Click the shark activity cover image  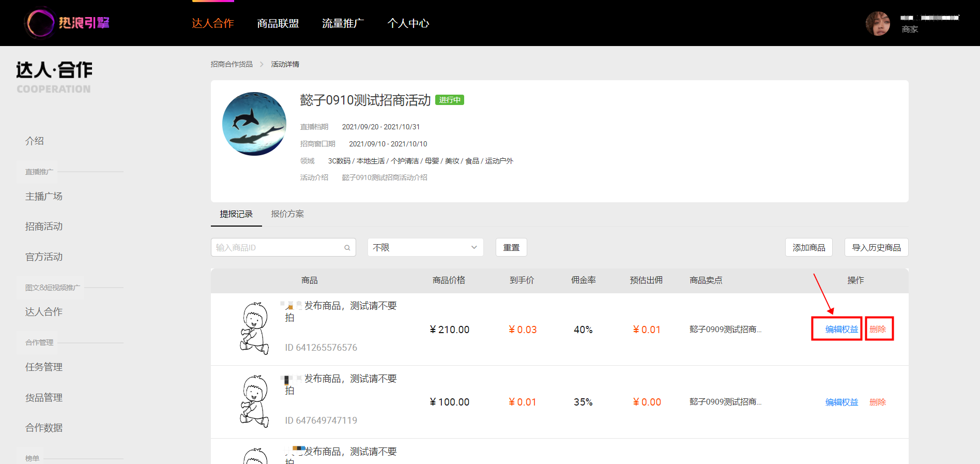click(254, 124)
